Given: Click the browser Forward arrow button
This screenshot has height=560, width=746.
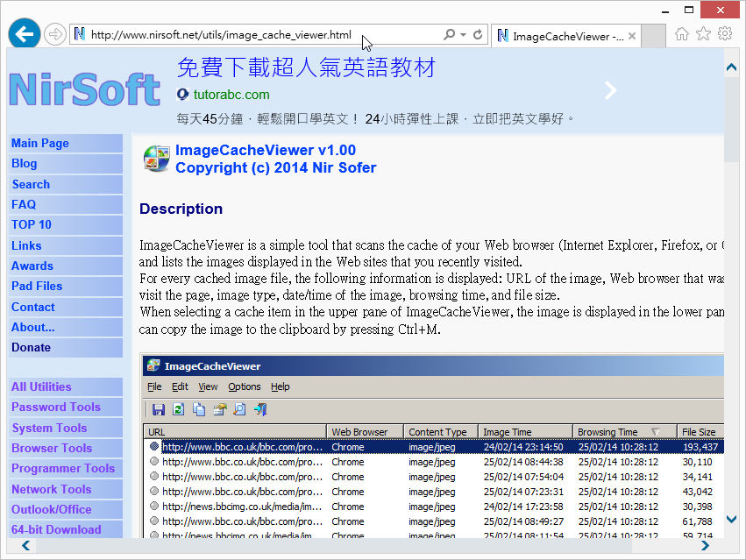Looking at the screenshot, I should 55,34.
